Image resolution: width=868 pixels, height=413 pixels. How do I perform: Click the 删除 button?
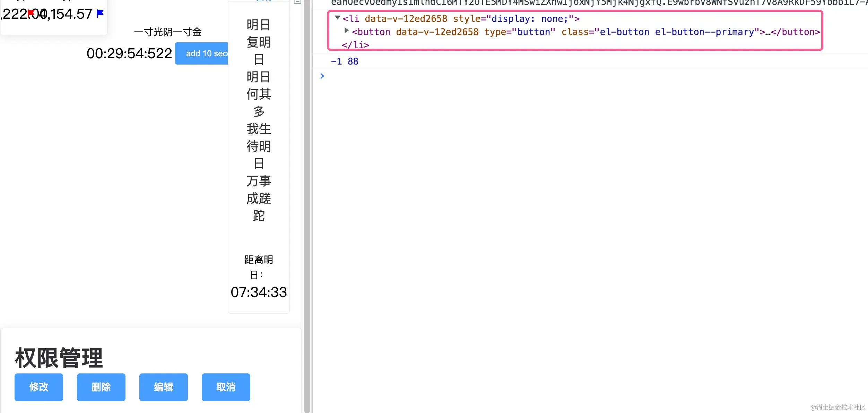(101, 387)
